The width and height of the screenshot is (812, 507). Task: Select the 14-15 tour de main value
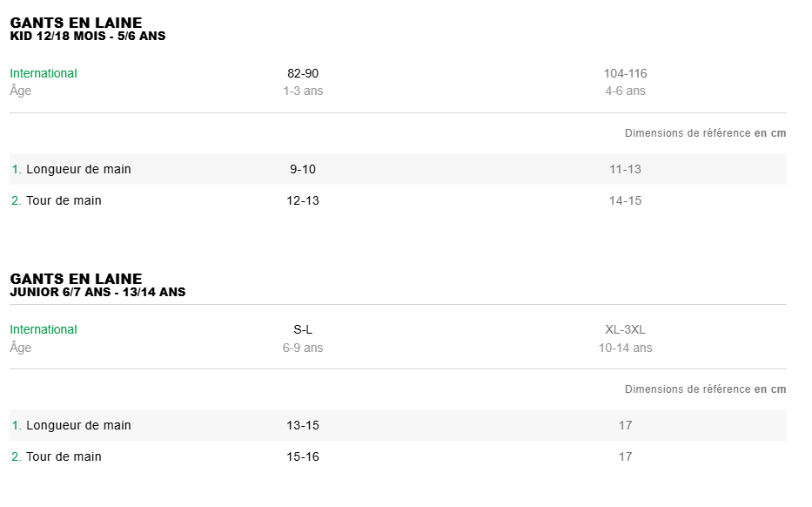(x=625, y=200)
